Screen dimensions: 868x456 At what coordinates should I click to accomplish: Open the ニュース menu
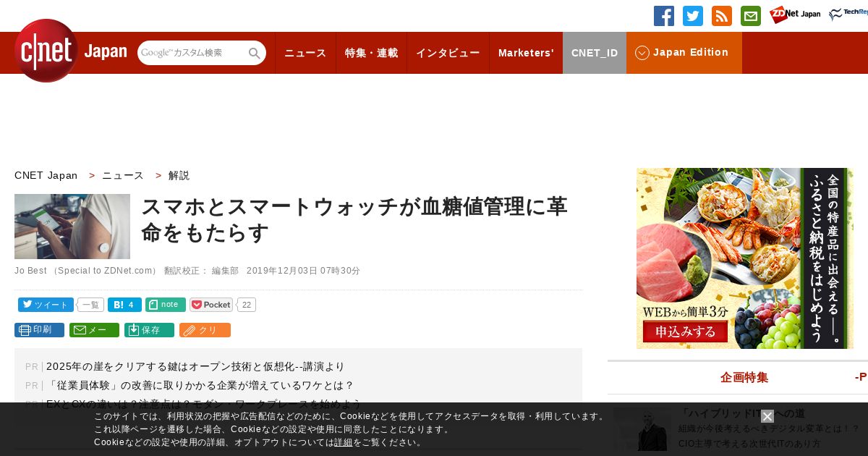(x=305, y=53)
